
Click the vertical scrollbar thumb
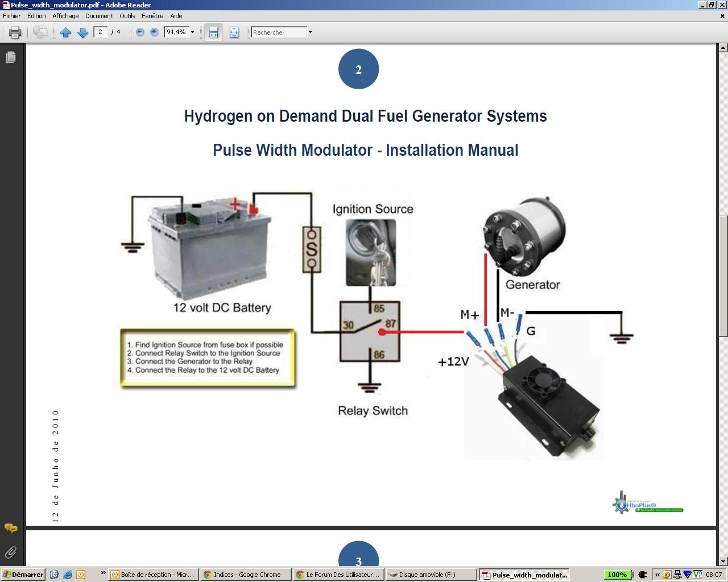pos(723,276)
